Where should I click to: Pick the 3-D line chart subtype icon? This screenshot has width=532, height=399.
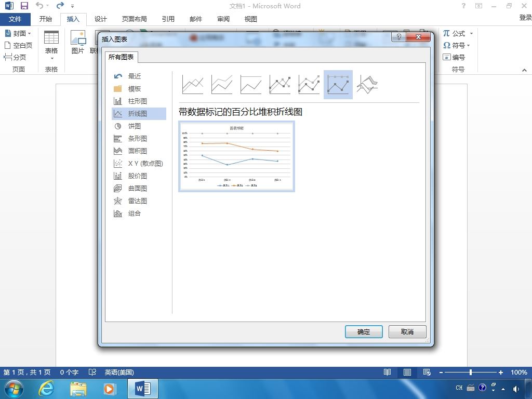pyautogui.click(x=367, y=85)
